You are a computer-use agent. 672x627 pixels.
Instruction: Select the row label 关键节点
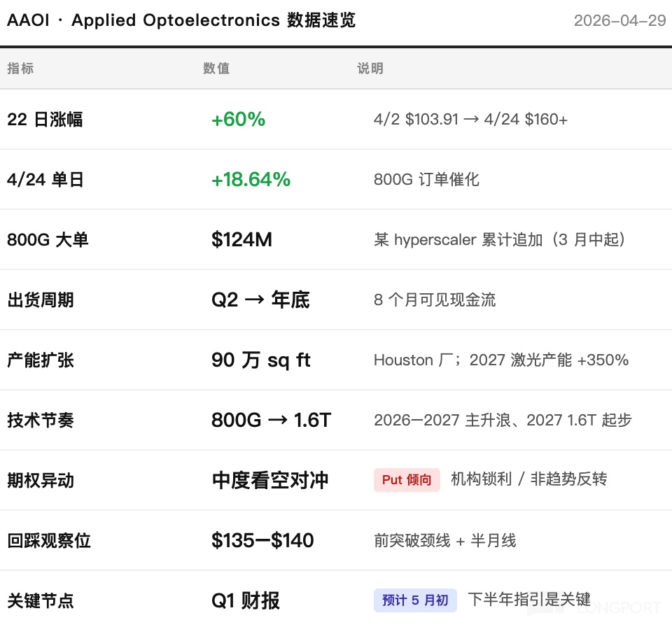click(41, 600)
